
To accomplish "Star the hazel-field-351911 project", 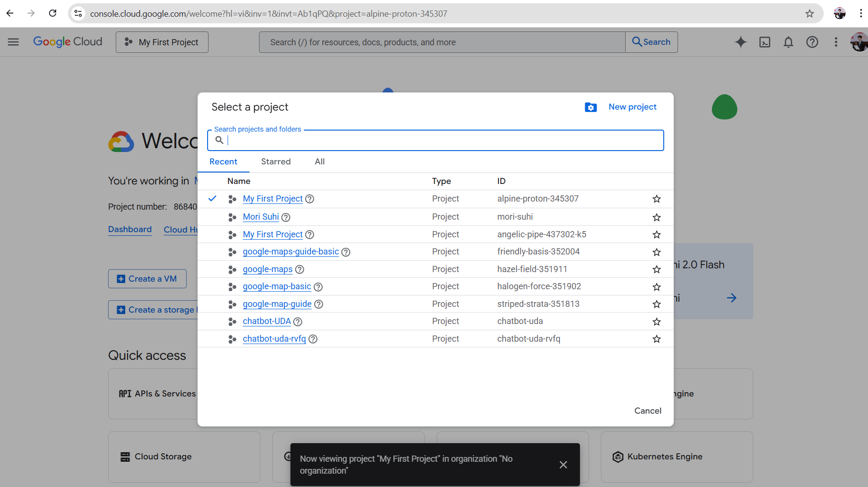I will coord(657,269).
